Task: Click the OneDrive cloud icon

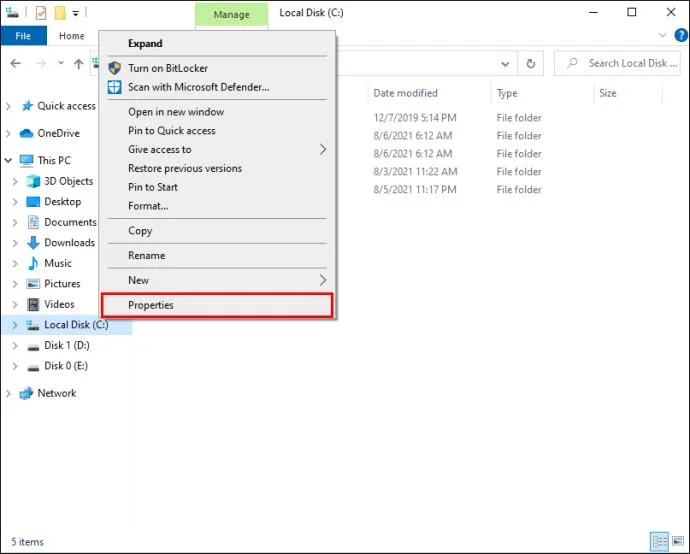Action: pyautogui.click(x=26, y=133)
